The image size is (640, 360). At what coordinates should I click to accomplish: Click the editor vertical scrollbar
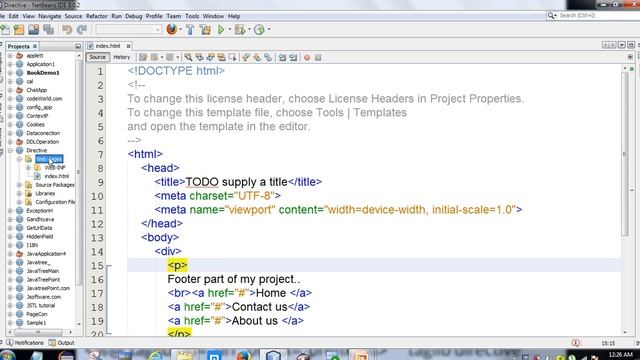coord(625,153)
